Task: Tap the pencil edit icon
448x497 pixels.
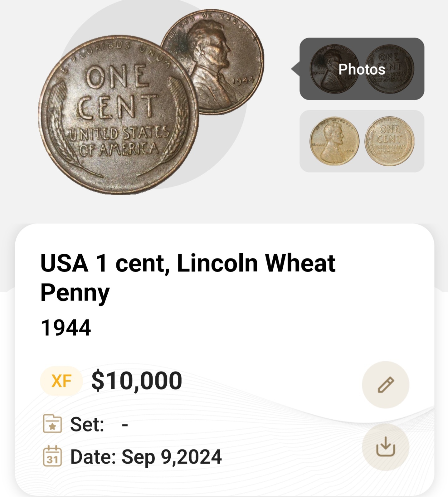Action: click(x=386, y=385)
